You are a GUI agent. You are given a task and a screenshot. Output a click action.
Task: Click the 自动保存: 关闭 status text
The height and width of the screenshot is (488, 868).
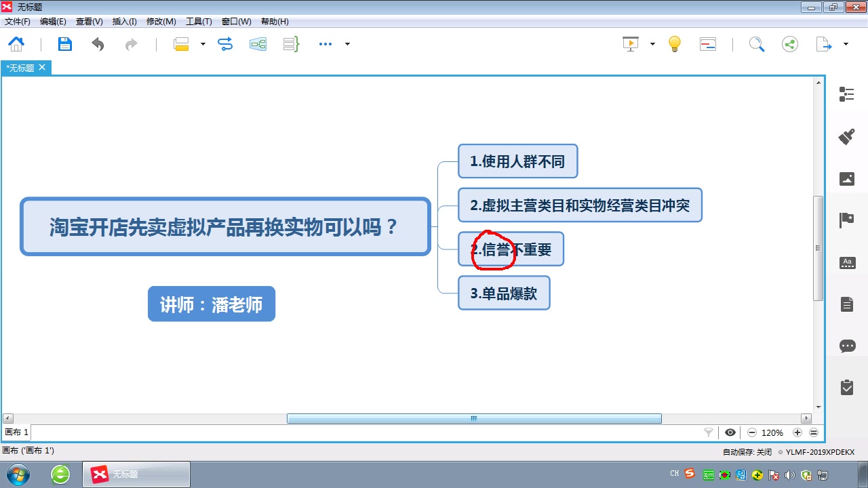[747, 451]
